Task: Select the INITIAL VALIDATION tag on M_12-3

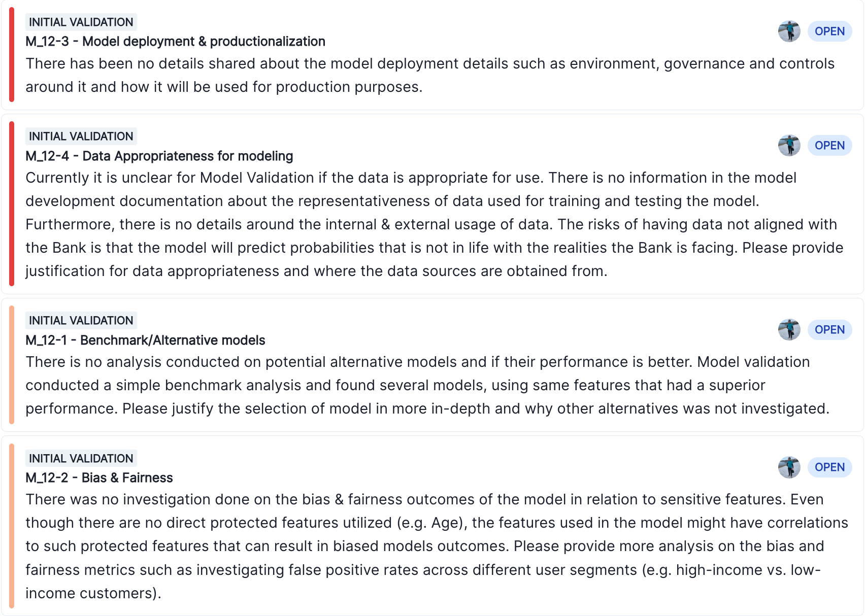Action: (81, 22)
